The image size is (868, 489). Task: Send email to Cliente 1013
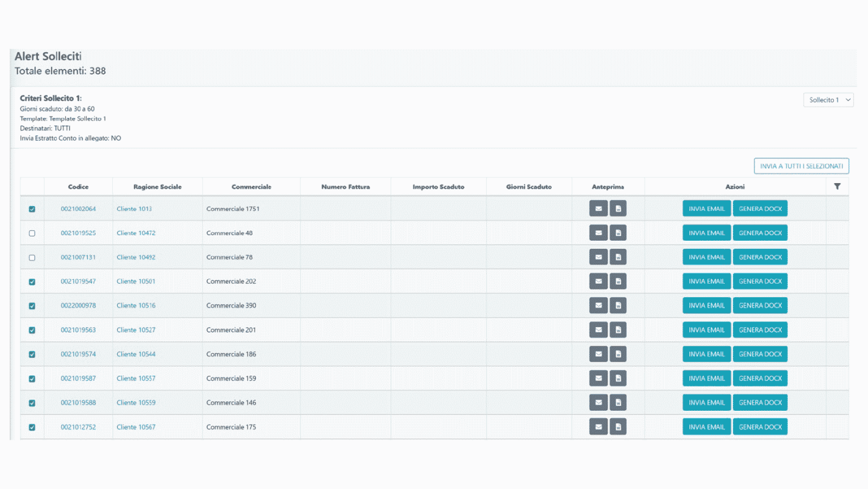pyautogui.click(x=707, y=209)
